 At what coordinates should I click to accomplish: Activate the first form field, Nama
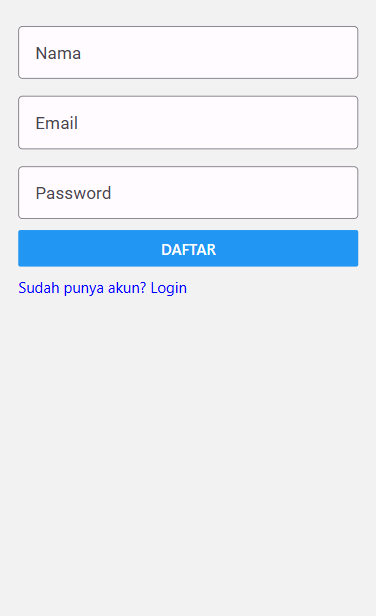point(188,53)
